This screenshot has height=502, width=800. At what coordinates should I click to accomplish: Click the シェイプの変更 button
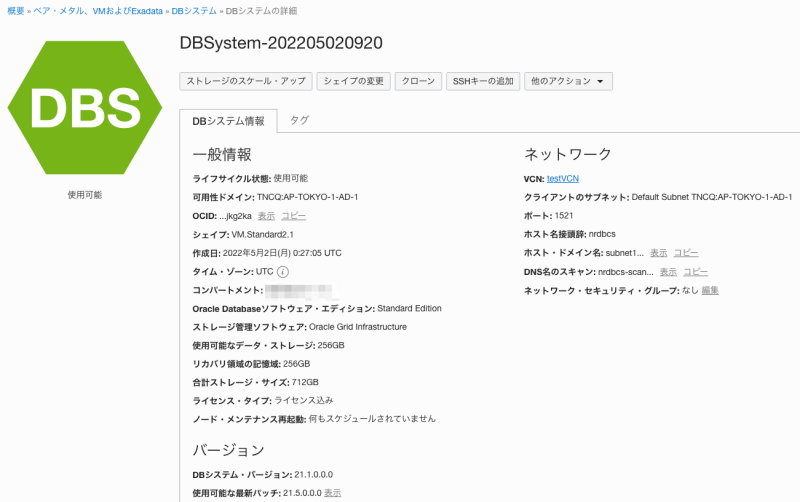click(x=353, y=81)
